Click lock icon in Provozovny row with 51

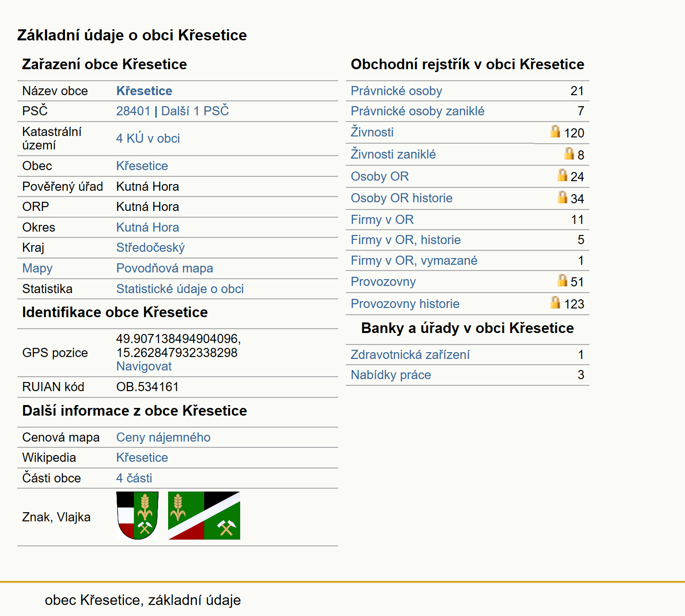click(x=563, y=280)
